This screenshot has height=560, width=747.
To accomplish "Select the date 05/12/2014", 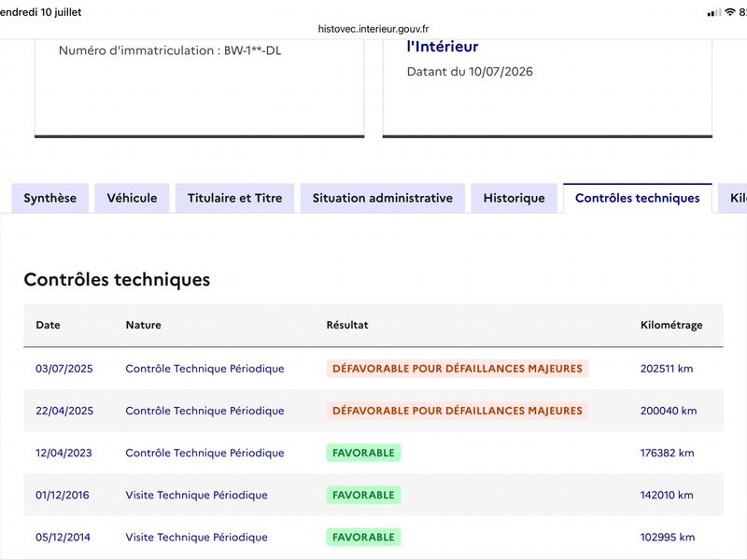I will tap(63, 538).
